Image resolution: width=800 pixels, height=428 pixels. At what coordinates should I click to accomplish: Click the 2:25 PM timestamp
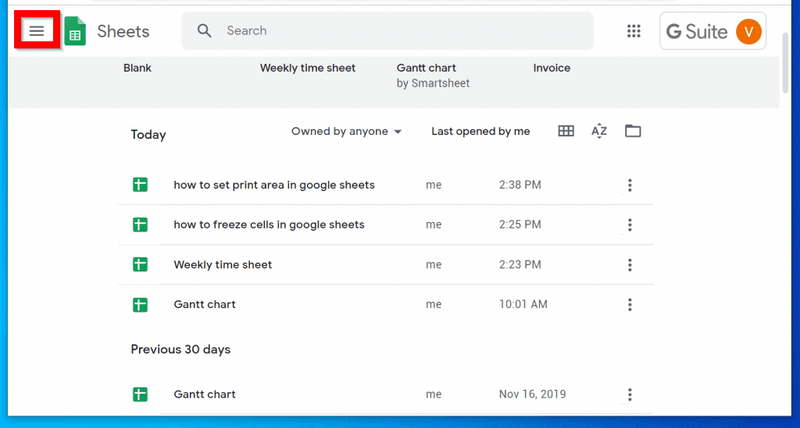pyautogui.click(x=520, y=224)
